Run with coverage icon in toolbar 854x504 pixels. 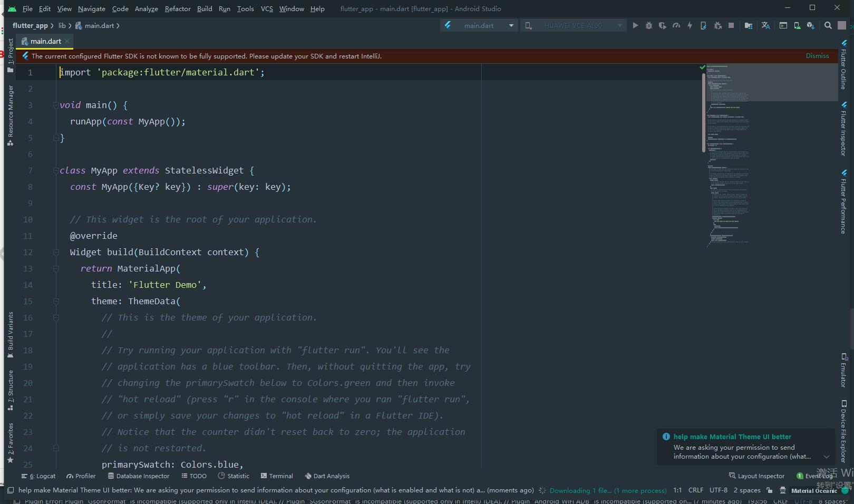pyautogui.click(x=663, y=25)
